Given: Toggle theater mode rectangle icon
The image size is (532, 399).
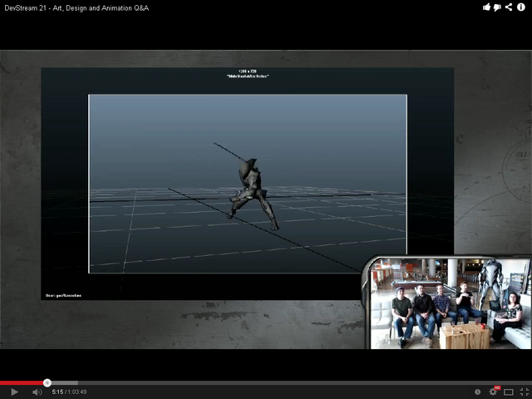Looking at the screenshot, I should 509,392.
